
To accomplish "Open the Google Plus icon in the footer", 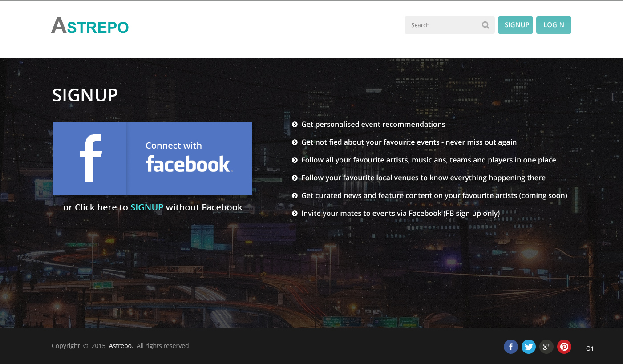I will click(x=546, y=347).
